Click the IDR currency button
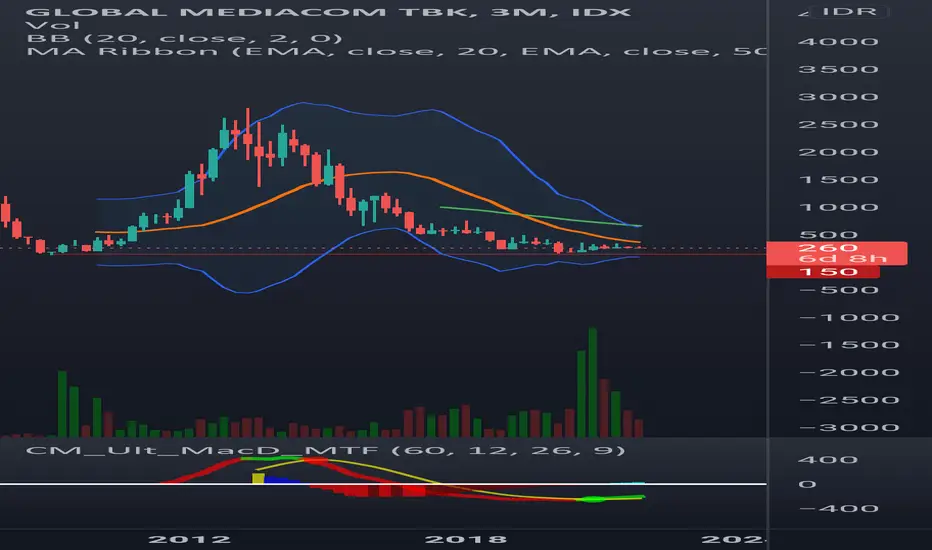This screenshot has height=550, width=932. [x=849, y=12]
